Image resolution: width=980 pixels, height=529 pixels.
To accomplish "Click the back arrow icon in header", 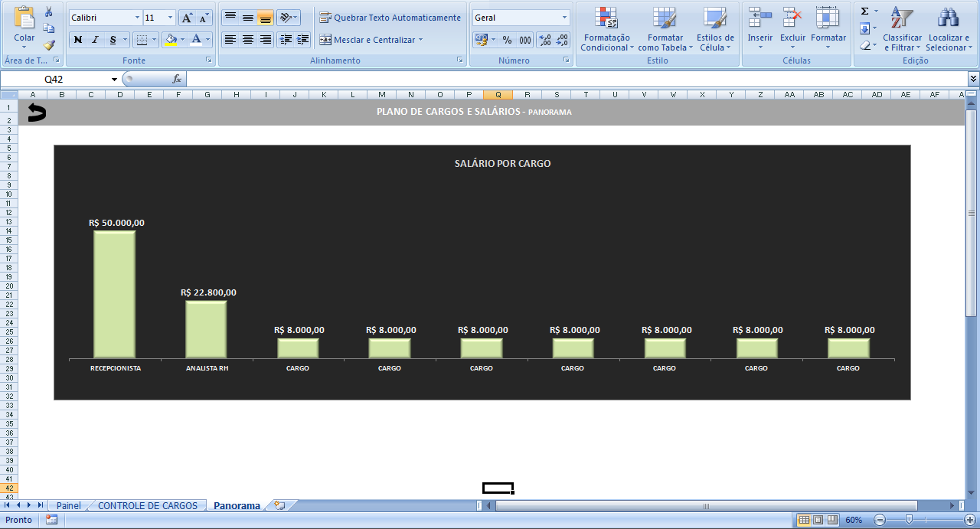I will (36, 113).
